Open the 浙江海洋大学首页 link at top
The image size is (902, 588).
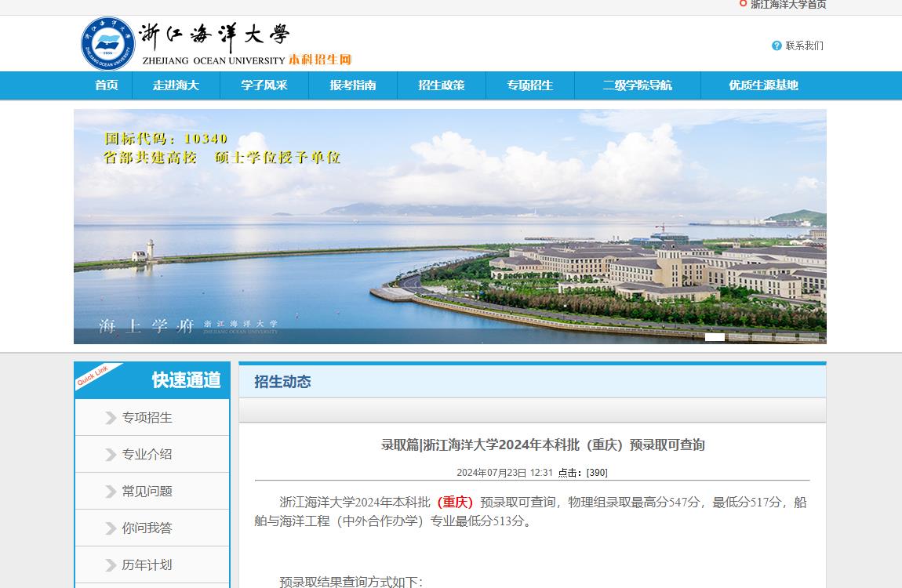tap(788, 5)
